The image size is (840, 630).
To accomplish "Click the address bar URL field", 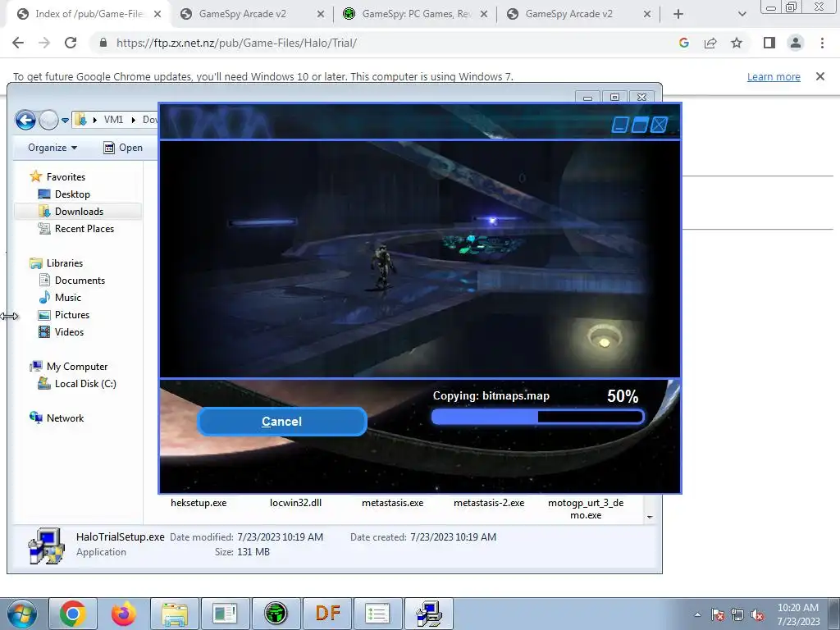I will tap(386, 43).
